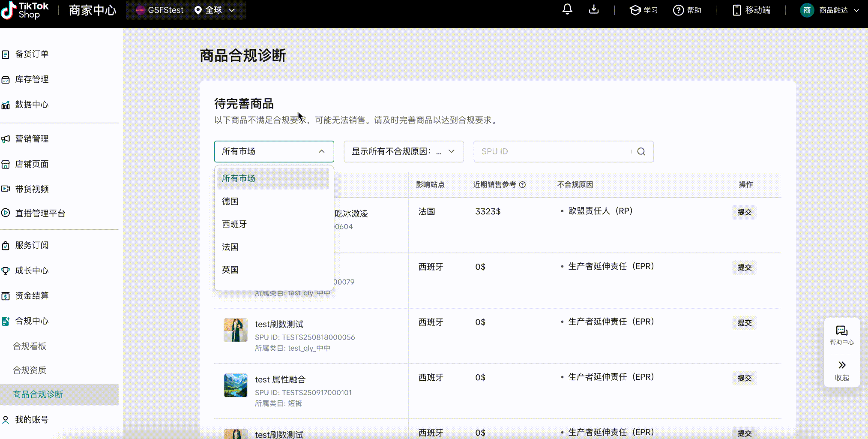Open 合规看板 in the sidebar
868x439 pixels.
tap(30, 346)
